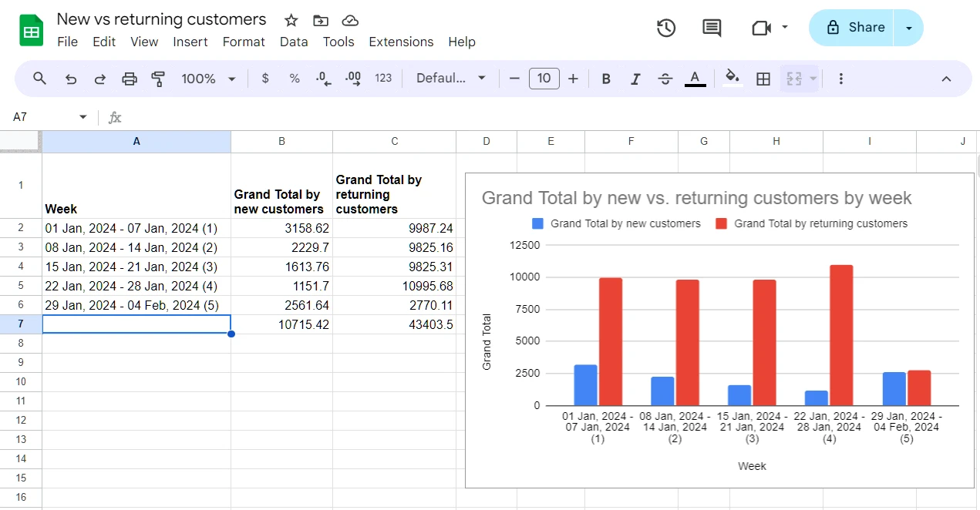Open the name box A7 dropdown
The width and height of the screenshot is (980, 510).
[x=83, y=117]
